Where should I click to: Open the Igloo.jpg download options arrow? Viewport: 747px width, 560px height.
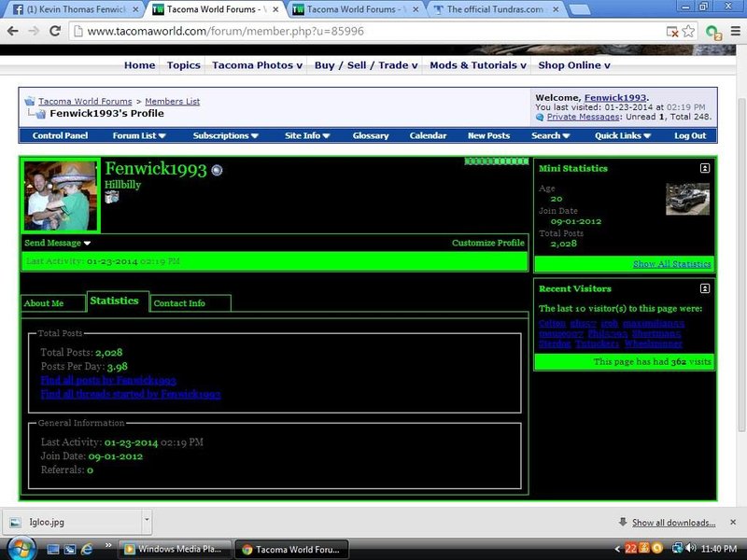[147, 521]
